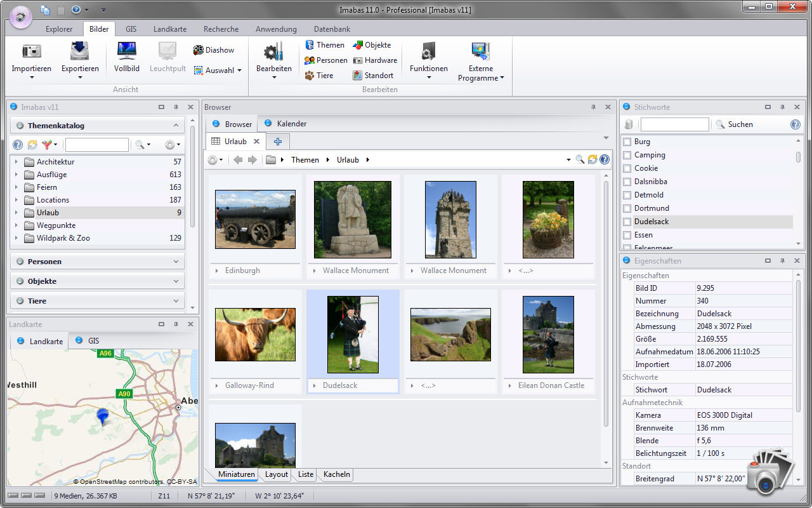Expand the Personen section

click(97, 261)
